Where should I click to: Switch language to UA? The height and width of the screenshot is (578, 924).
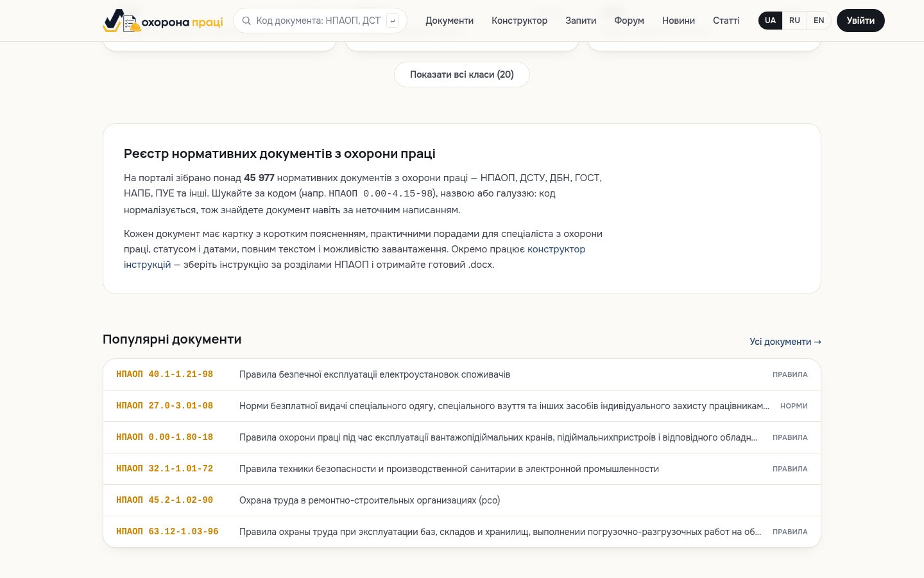pyautogui.click(x=770, y=21)
